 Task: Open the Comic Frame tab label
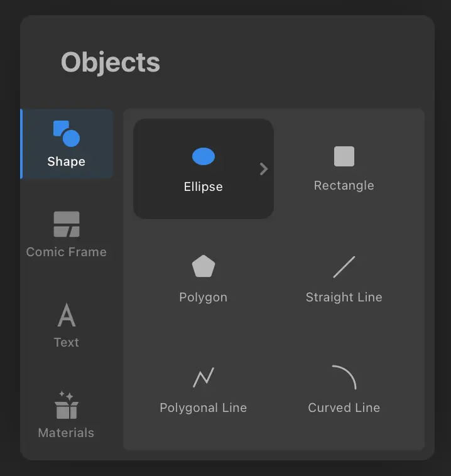tap(67, 252)
